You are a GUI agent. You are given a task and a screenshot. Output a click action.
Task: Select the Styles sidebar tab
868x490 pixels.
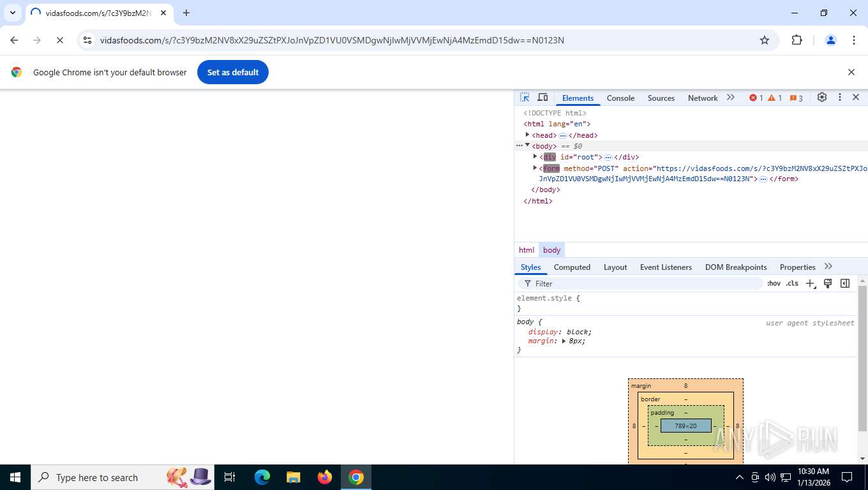click(530, 267)
